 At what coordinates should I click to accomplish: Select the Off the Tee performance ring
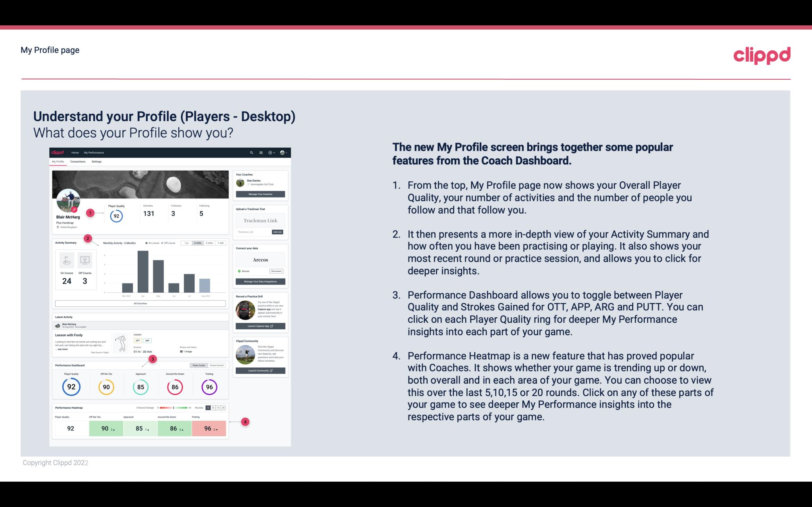pos(106,386)
